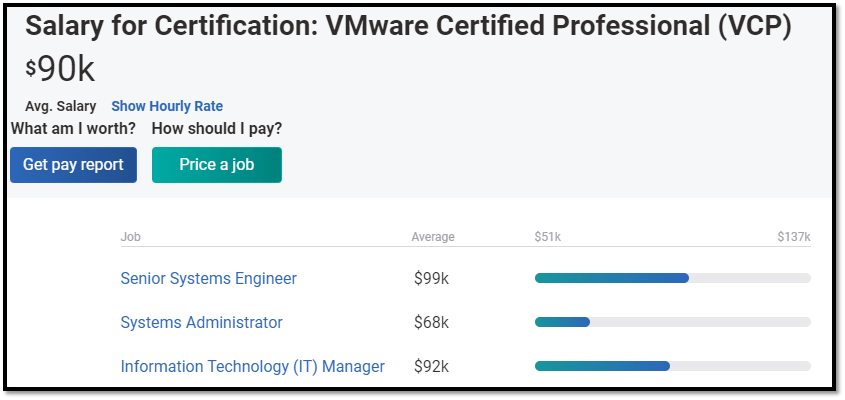845x400 pixels.
Task: Click the Senior Systems Engineer salary bar
Action: (x=673, y=278)
